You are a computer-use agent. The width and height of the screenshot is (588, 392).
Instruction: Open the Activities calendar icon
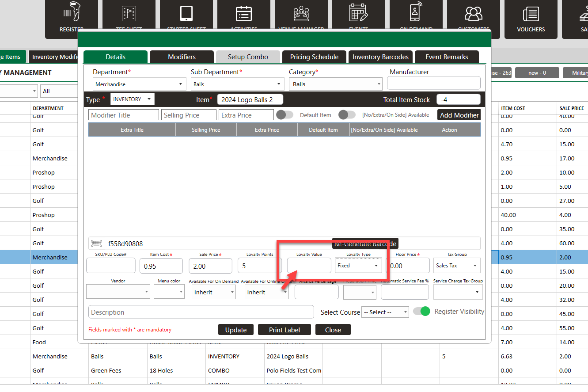click(x=243, y=14)
